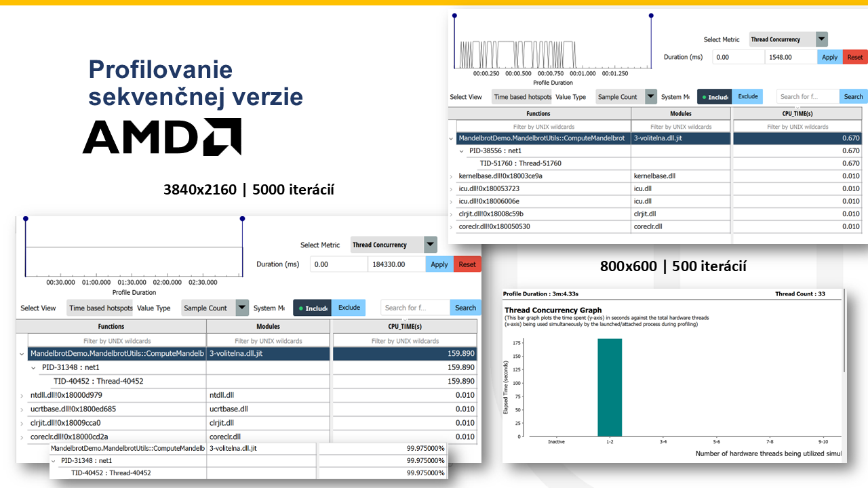Select the TID-40452 : Thread-40452 row with 159.890
Viewport: 868px width, 488px height.
[x=248, y=382]
